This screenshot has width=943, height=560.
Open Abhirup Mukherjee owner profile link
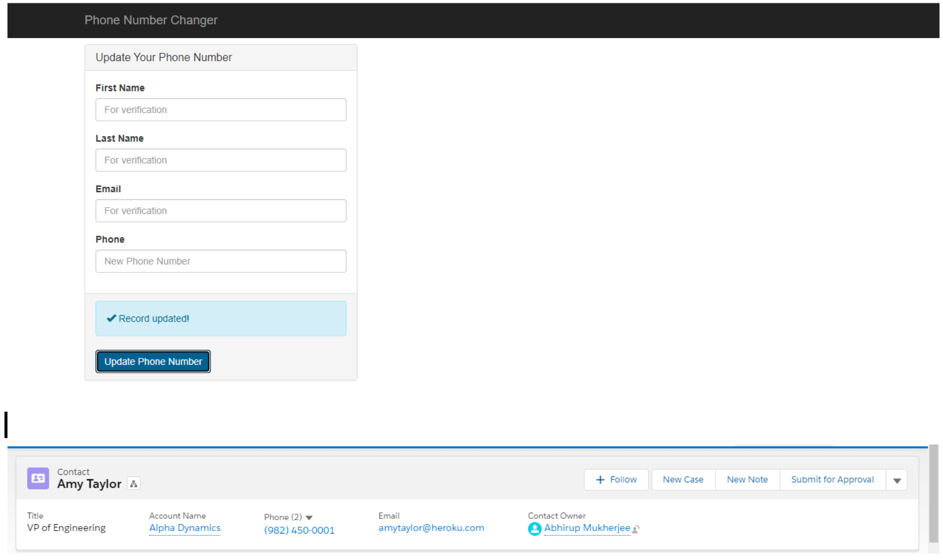click(587, 528)
